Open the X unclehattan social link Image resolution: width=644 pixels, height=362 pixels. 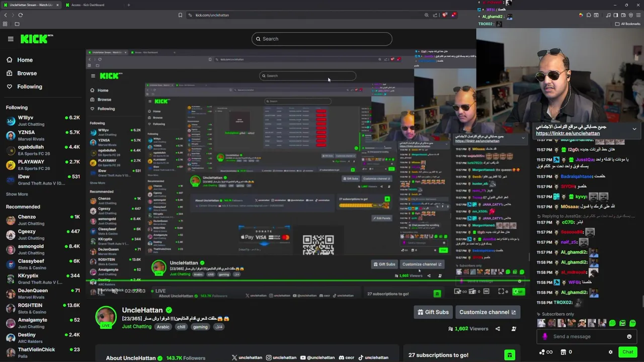[x=247, y=357]
